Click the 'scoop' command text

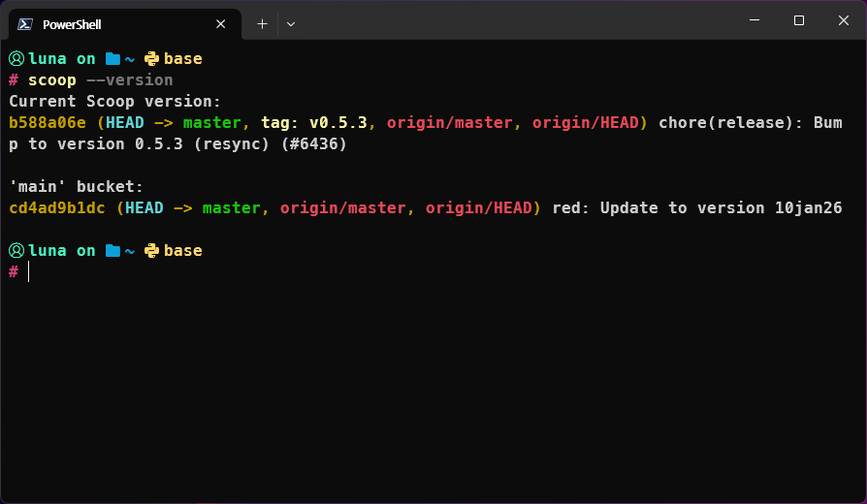point(52,80)
